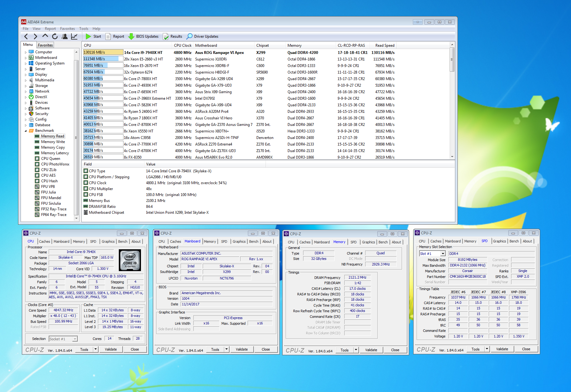
Task: Switch to Bench tab in CPU-Z Mainboard window
Action: tap(254, 241)
